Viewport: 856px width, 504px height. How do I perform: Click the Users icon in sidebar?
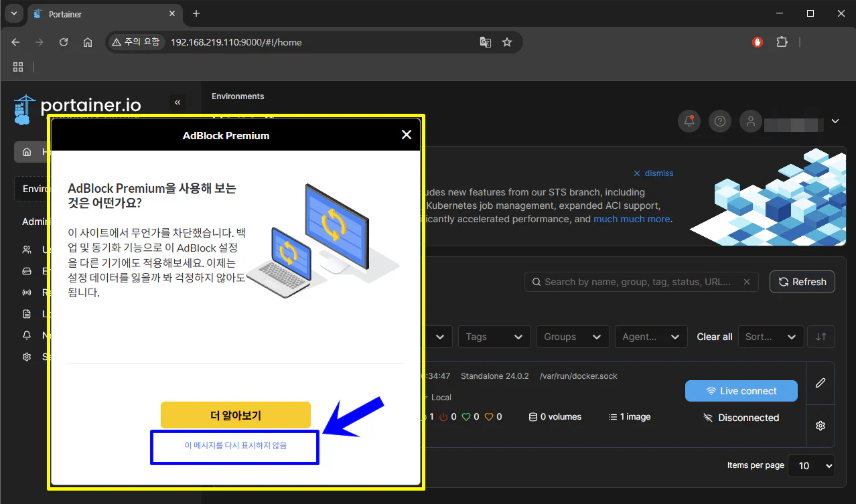pyautogui.click(x=27, y=250)
